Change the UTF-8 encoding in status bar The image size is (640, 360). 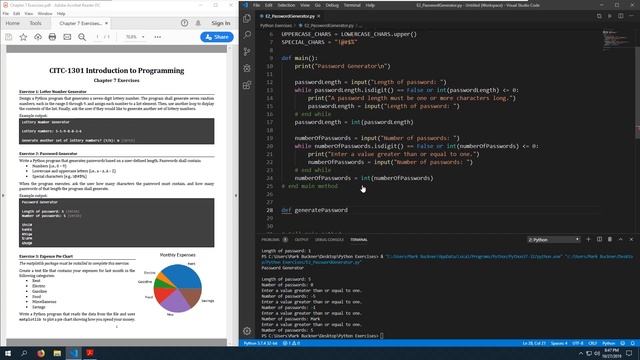click(578, 343)
